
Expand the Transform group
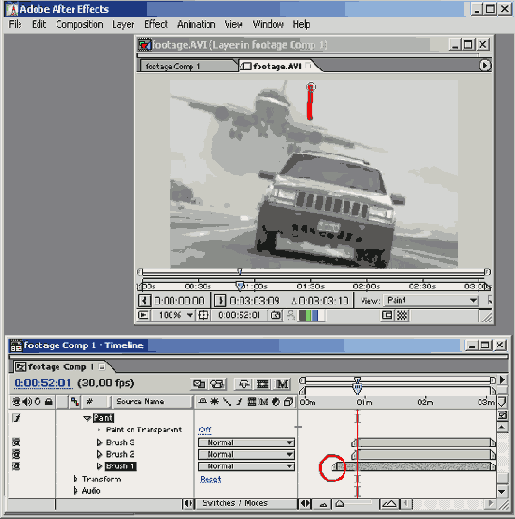pos(76,479)
